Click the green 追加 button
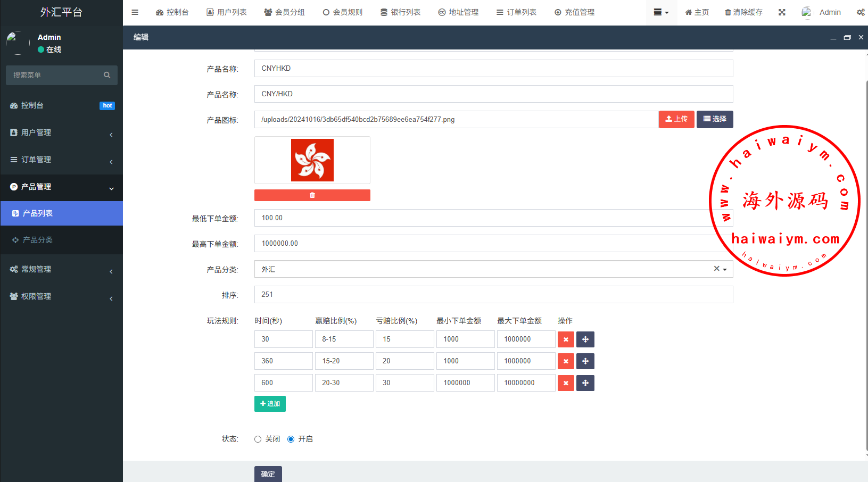Screen dimensions: 868x482 [270, 404]
